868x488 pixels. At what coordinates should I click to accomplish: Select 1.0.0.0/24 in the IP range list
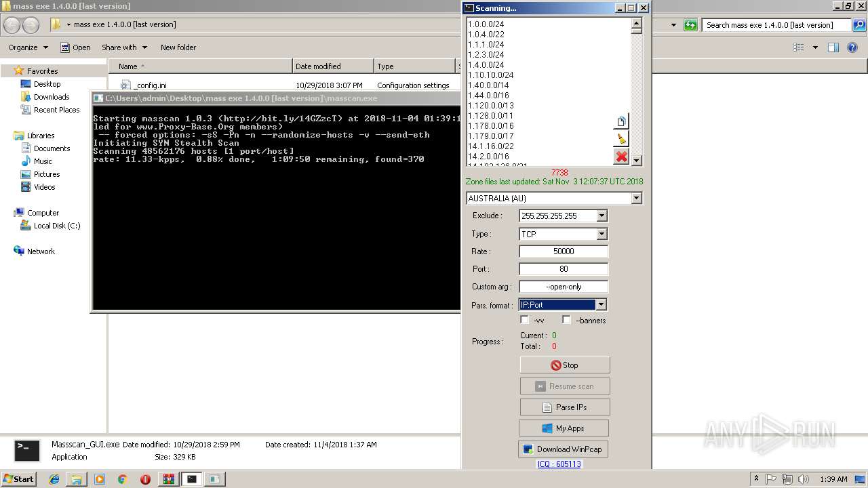(x=486, y=24)
